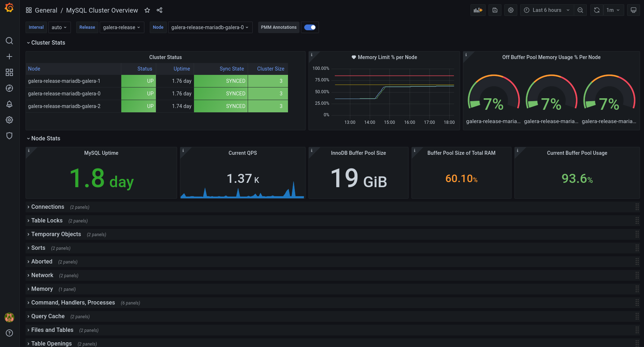Screen dimensions: 644x347
Task: Show info for Off Buffer Pool Memory panel
Action: pos(466,55)
